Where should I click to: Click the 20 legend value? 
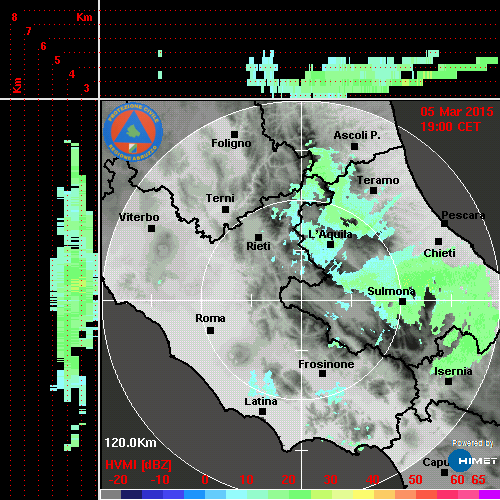[289, 480]
